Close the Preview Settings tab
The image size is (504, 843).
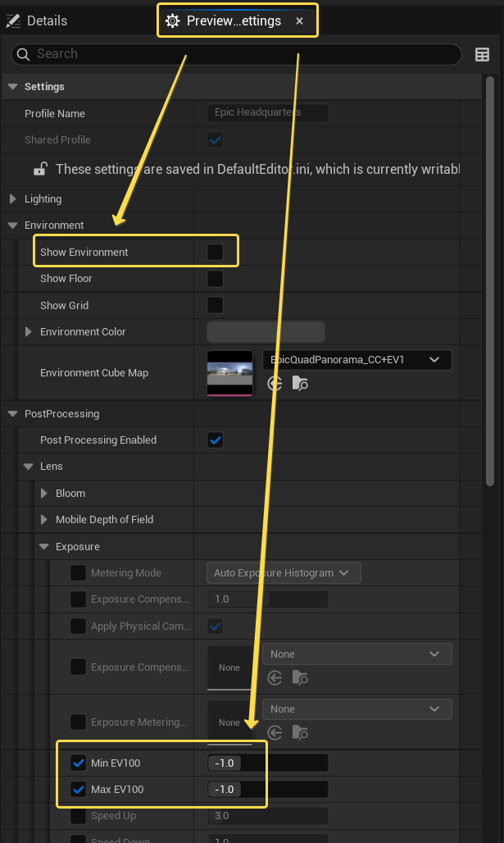(299, 21)
